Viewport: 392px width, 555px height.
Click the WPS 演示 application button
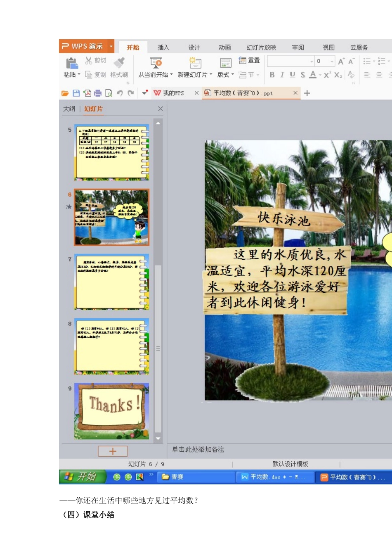[83, 46]
